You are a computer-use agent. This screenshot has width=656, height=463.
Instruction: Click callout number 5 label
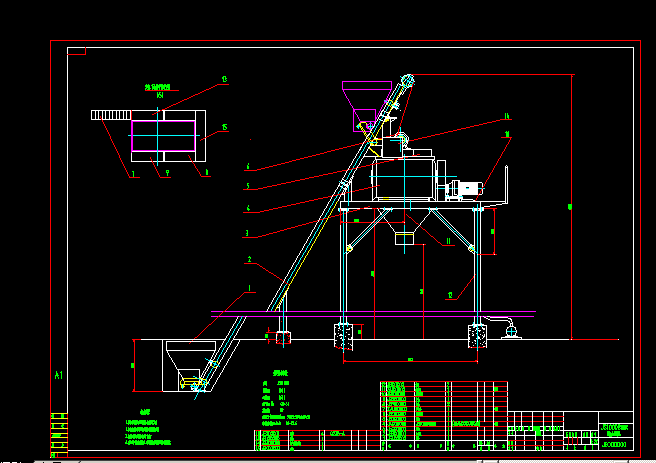(x=248, y=186)
